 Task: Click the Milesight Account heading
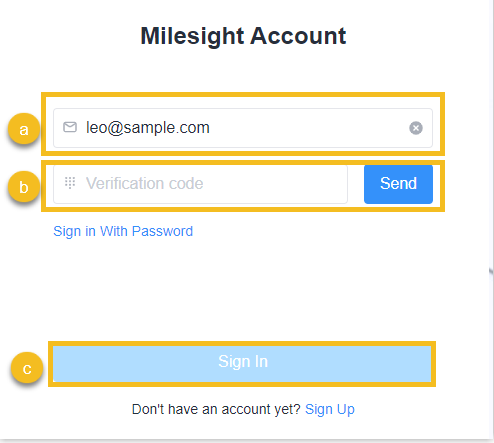(243, 36)
